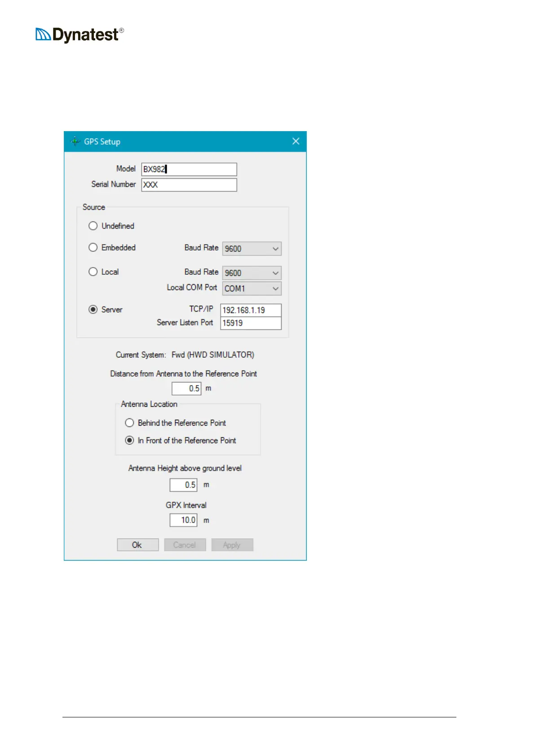Viewport: 535px width, 756px height.
Task: Select the Embedded source option
Action: [112, 247]
